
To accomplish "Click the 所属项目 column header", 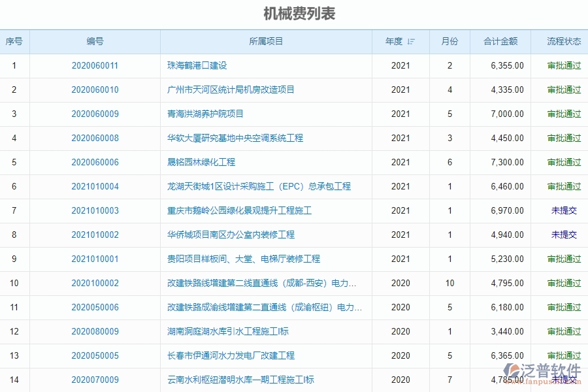I will point(265,41).
